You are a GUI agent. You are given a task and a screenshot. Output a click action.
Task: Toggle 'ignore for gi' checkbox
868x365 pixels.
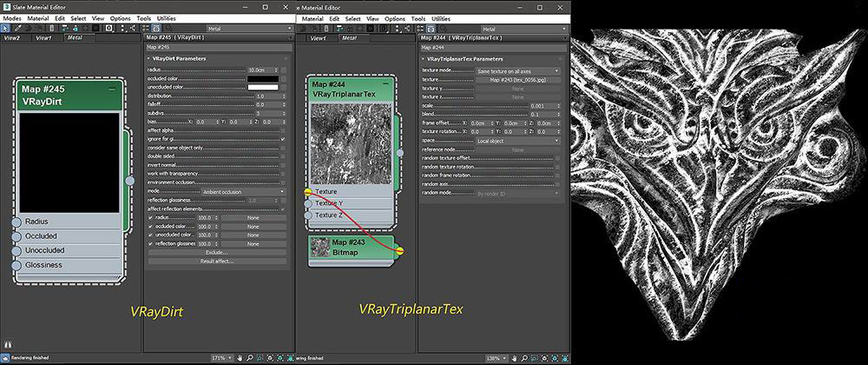coord(284,139)
